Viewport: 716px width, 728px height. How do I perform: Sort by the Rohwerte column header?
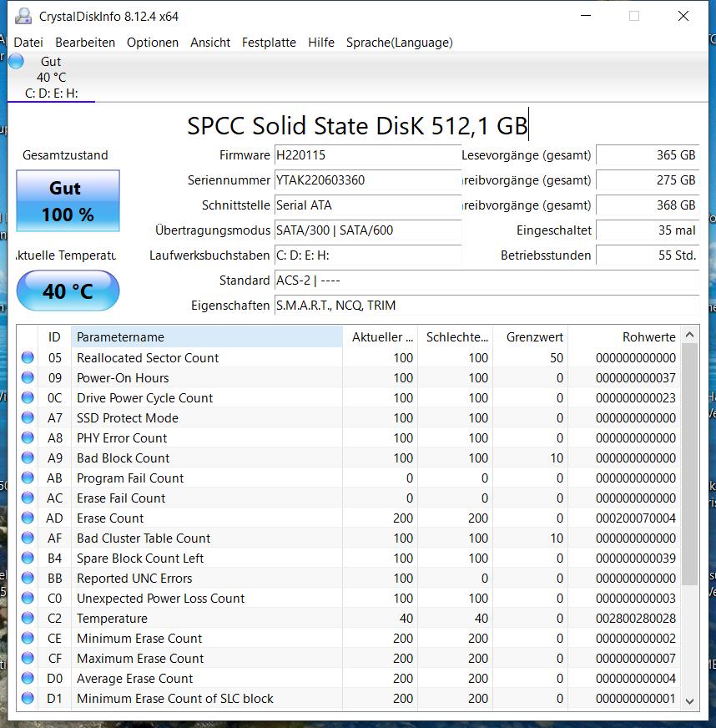click(624, 337)
